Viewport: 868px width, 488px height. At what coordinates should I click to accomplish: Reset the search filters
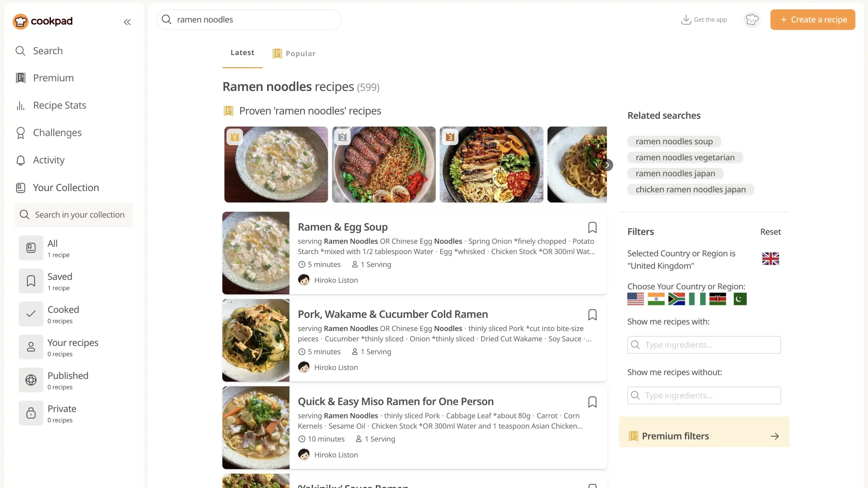pyautogui.click(x=770, y=232)
